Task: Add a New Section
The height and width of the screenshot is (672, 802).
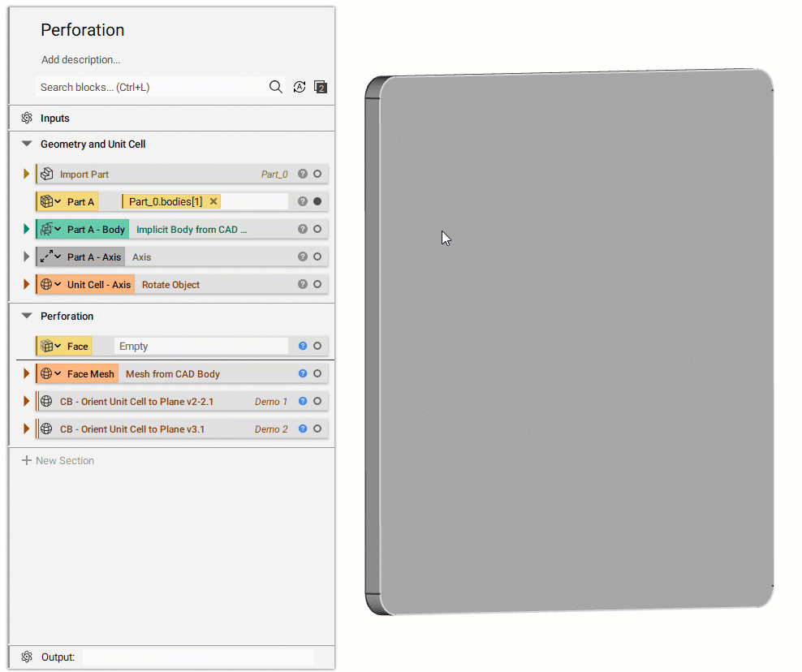Action: click(58, 461)
